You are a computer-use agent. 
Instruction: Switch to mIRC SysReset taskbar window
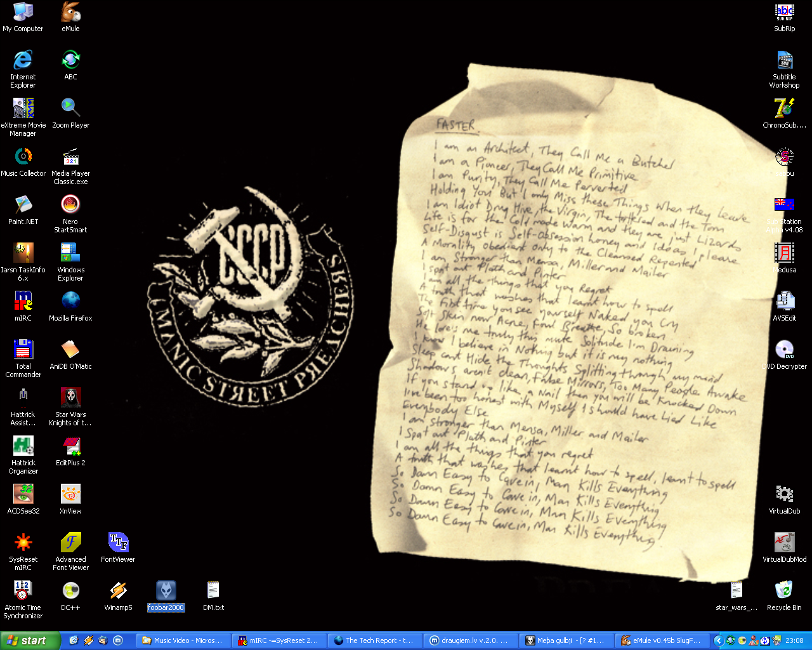[x=280, y=640]
